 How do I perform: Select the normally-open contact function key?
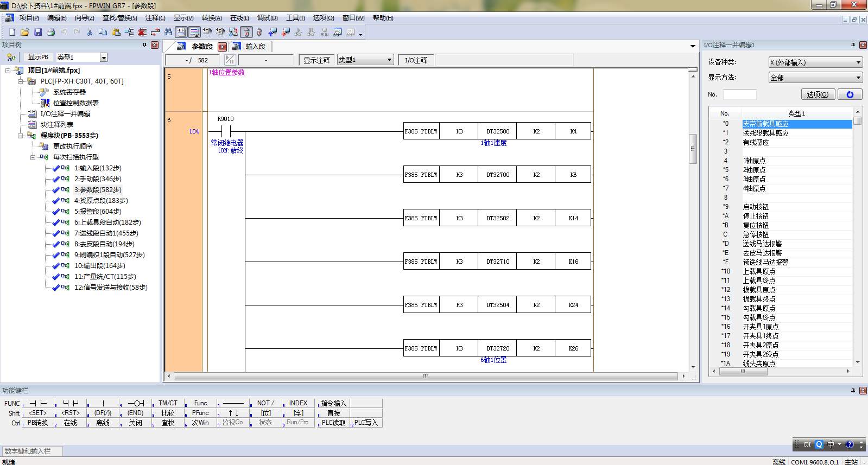pyautogui.click(x=38, y=403)
